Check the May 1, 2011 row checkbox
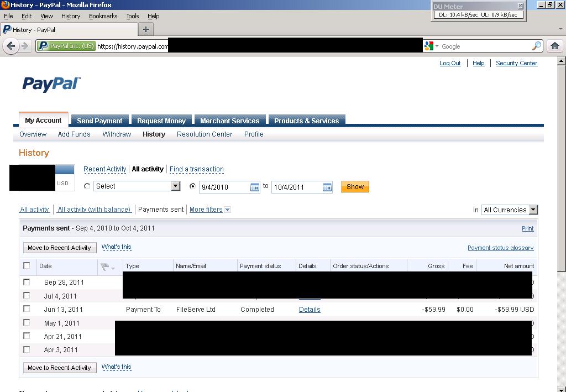Image resolution: width=566 pixels, height=392 pixels. [x=27, y=322]
